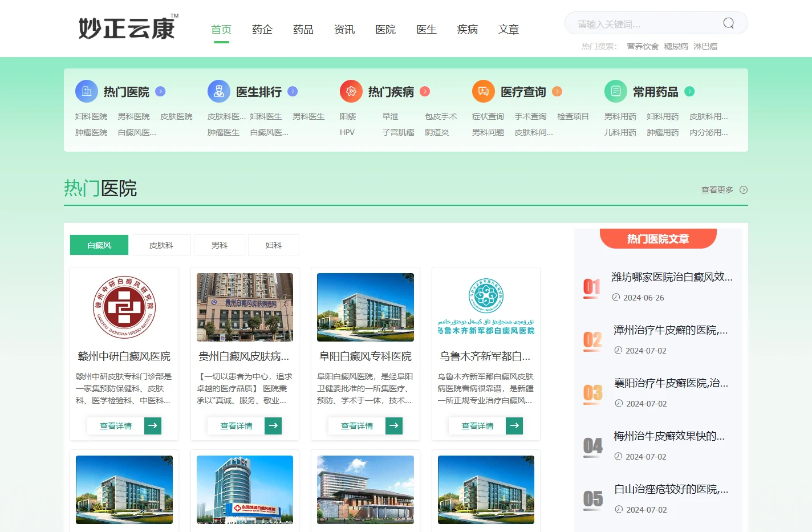Open 乌鲁木齐新军都白癜风医院 logo image
This screenshot has width=812, height=532.
486,307
